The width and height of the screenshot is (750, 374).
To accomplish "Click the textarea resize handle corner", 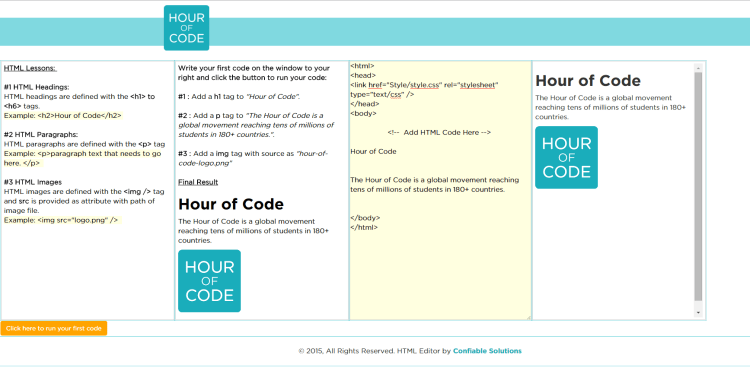I will 529,317.
